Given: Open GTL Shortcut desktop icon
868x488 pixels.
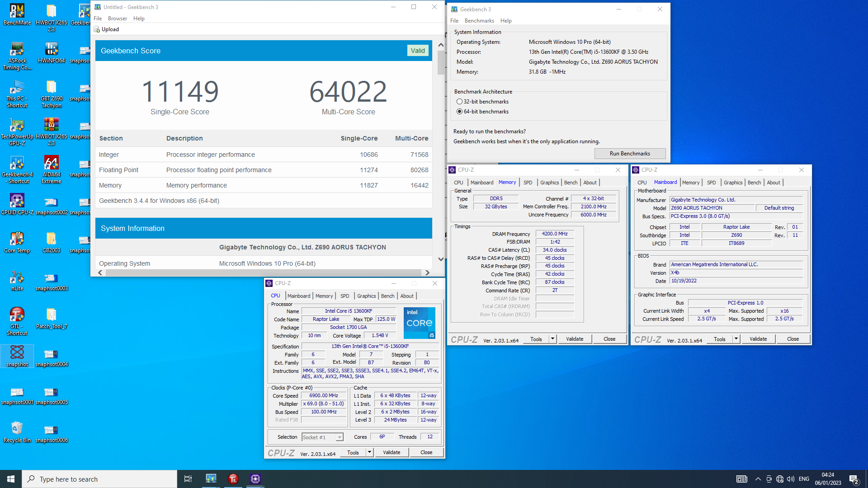Looking at the screenshot, I should pyautogui.click(x=17, y=322).
